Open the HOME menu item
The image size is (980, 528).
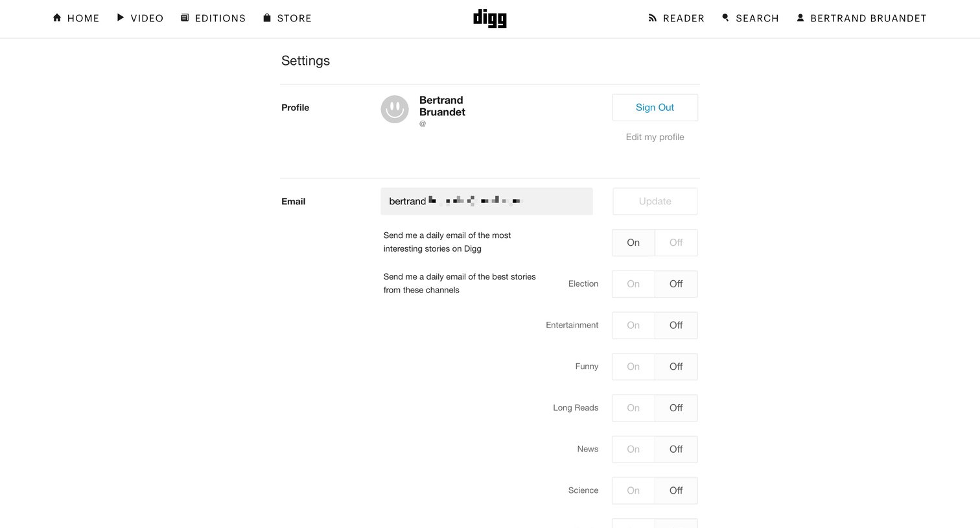pos(83,18)
